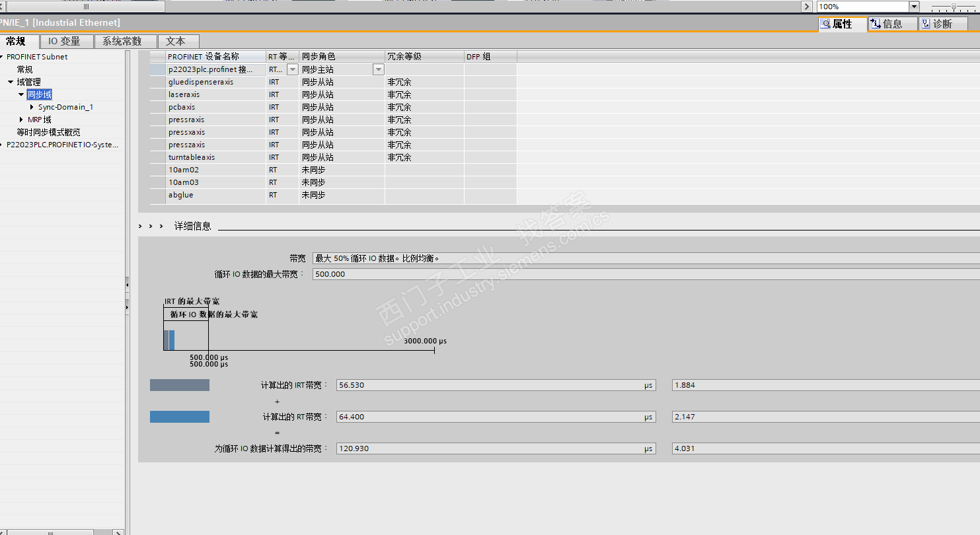This screenshot has height=535, width=980.
Task: Switch to the 系统常数 tab
Action: [126, 41]
